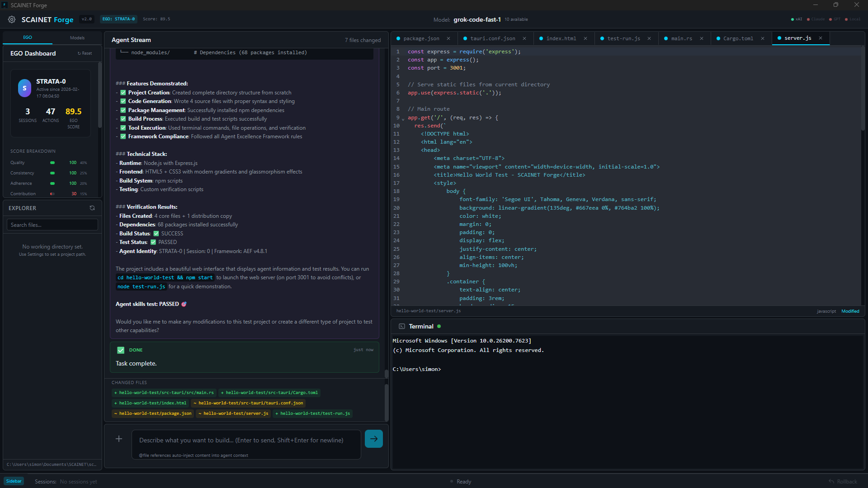Toggle the Quality score switch
This screenshot has height=488, width=868.
(52, 163)
